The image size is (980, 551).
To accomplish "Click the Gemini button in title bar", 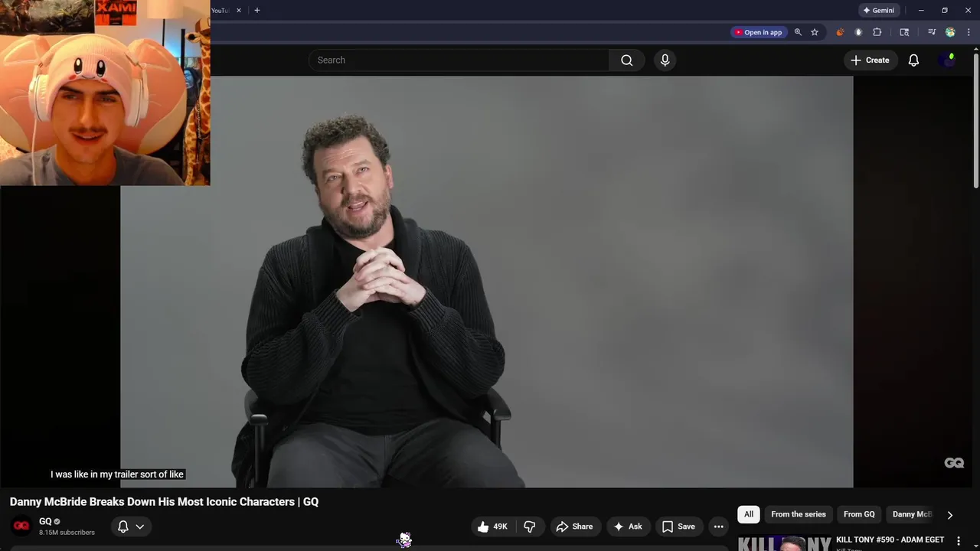I will (878, 11).
